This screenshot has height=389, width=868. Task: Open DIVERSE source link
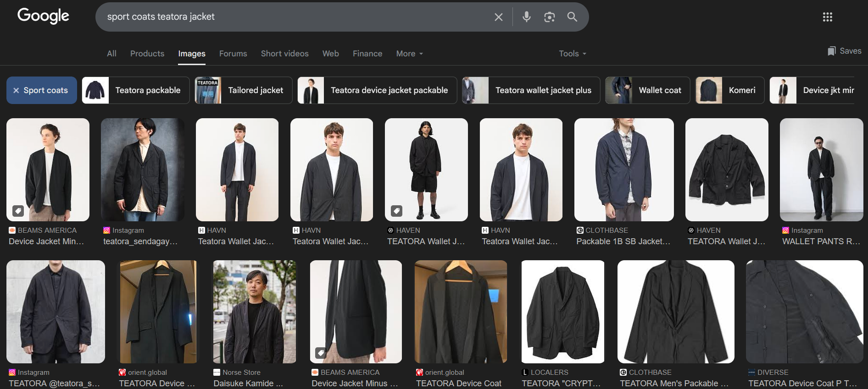click(x=768, y=373)
